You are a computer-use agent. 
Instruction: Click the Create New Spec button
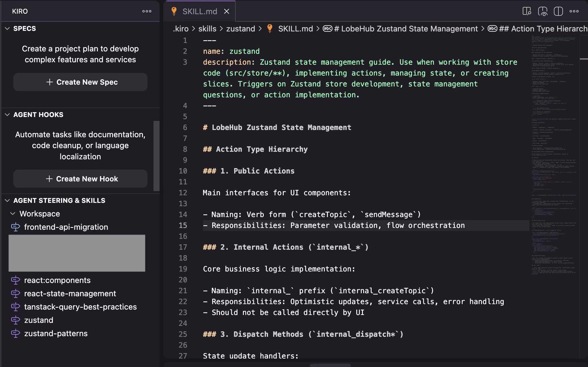pyautogui.click(x=80, y=82)
